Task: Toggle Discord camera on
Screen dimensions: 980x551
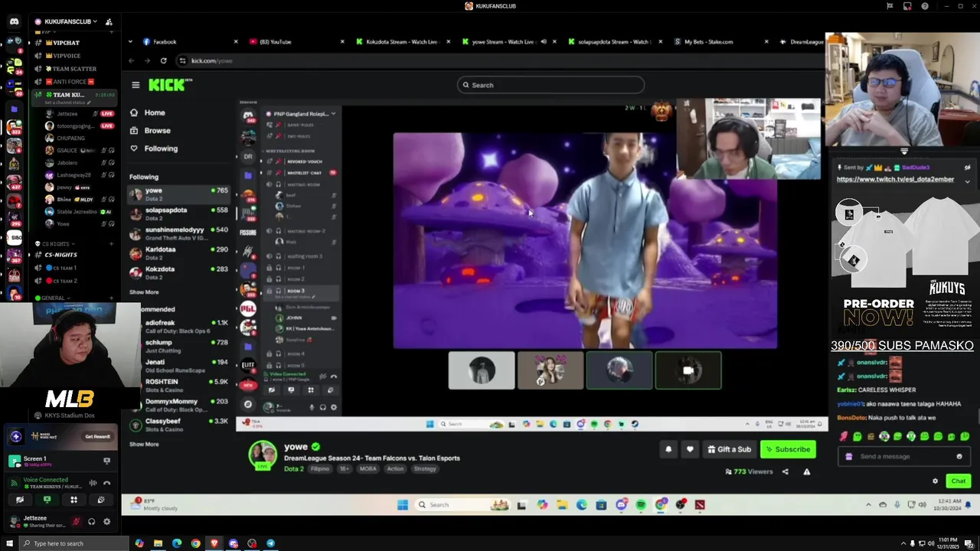Action: pos(20,500)
